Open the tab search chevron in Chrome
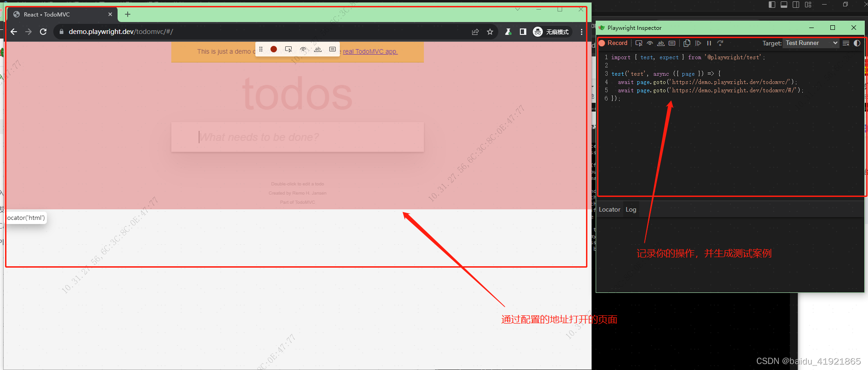Viewport: 868px width, 370px height. pos(518,9)
